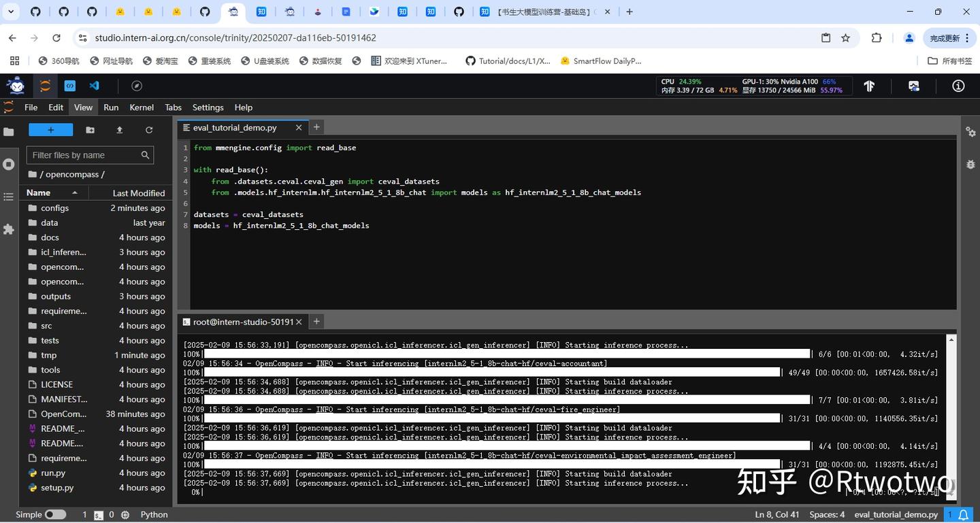Image resolution: width=980 pixels, height=523 pixels.
Task: Open the debugger bug icon panel
Action: pos(970,165)
